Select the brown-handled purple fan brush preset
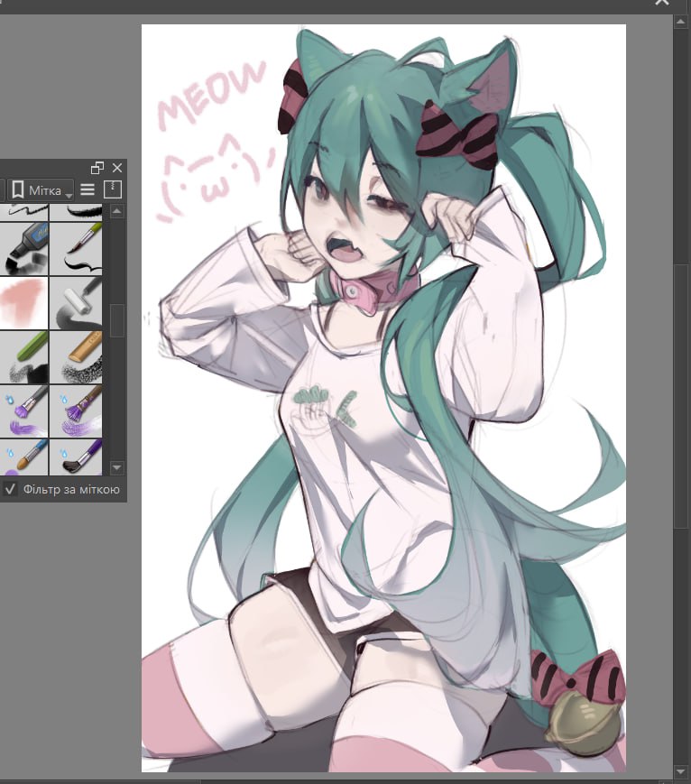 point(76,411)
